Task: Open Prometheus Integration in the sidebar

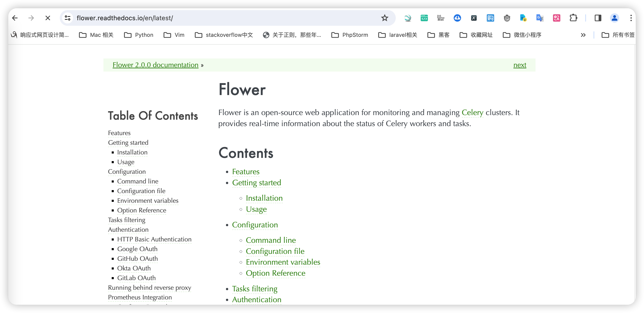Action: pyautogui.click(x=140, y=297)
